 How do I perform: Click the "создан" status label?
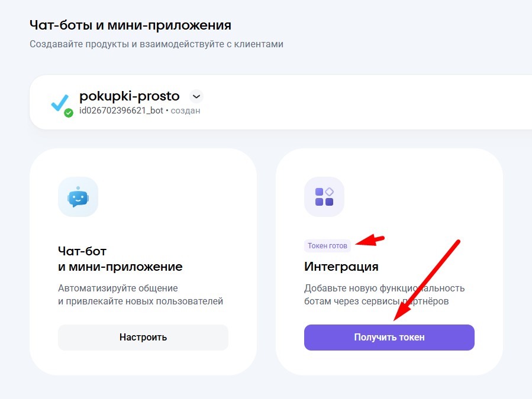(185, 111)
